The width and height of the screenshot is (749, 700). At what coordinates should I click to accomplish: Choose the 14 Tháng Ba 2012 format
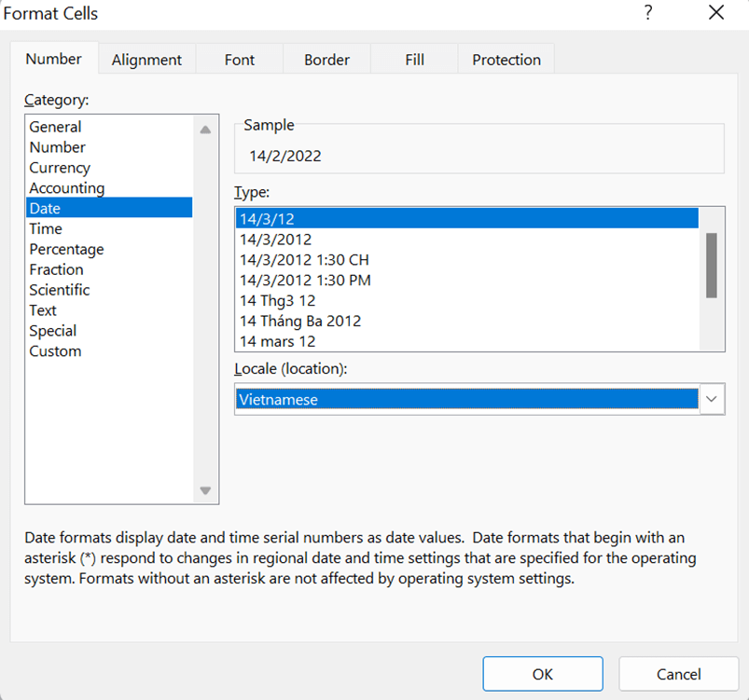pyautogui.click(x=299, y=321)
